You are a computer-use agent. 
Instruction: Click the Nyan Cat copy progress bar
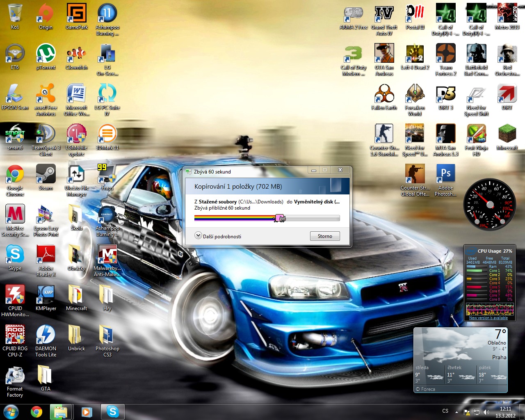point(267,218)
